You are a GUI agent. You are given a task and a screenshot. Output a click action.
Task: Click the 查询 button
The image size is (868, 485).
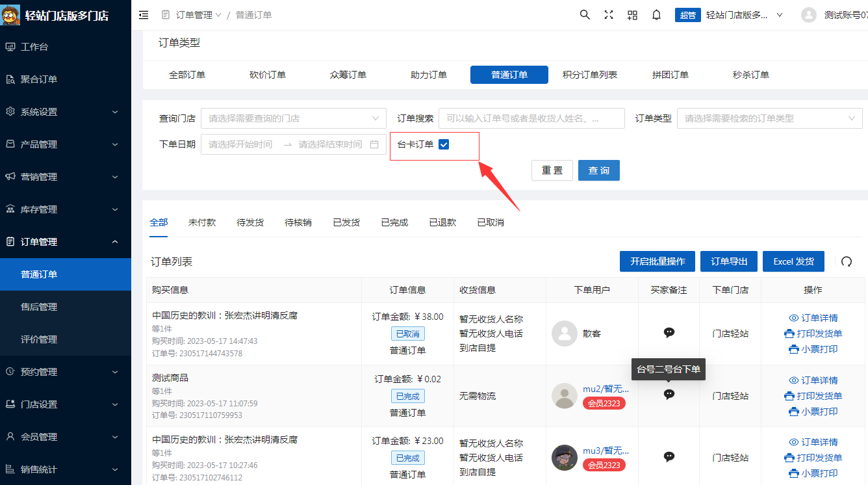[598, 170]
